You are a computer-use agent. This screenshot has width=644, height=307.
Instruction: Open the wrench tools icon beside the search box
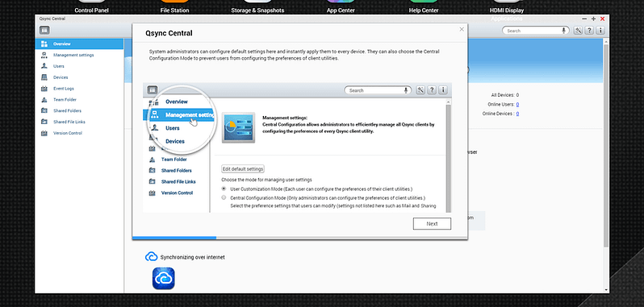(x=578, y=31)
